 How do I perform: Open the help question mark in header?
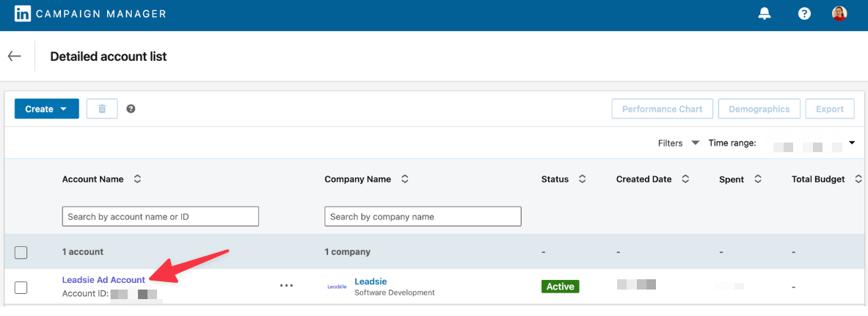(803, 14)
